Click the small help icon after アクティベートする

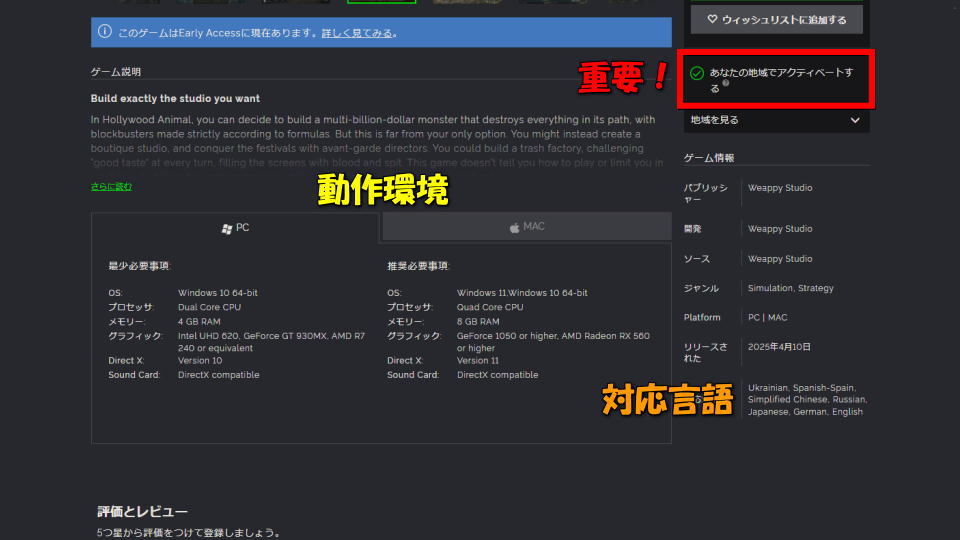[x=726, y=83]
